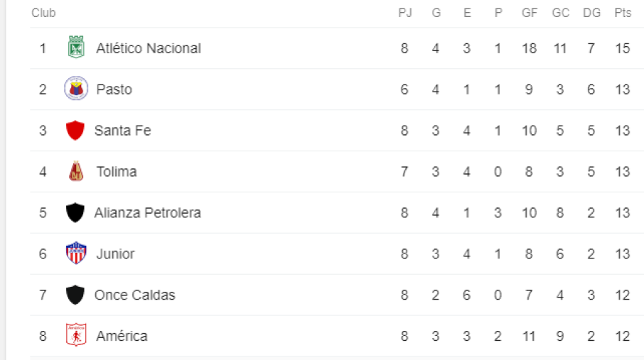Viewport: 644px width, 360px height.
Task: Select the black Alianza Petrolera shield icon
Action: click(75, 212)
